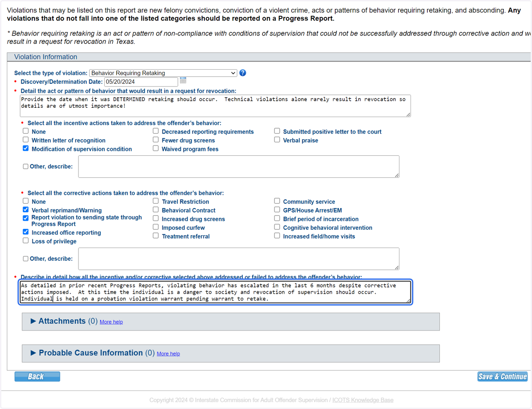
Task: Click the incentive/corrective description textarea
Action: pos(215,292)
